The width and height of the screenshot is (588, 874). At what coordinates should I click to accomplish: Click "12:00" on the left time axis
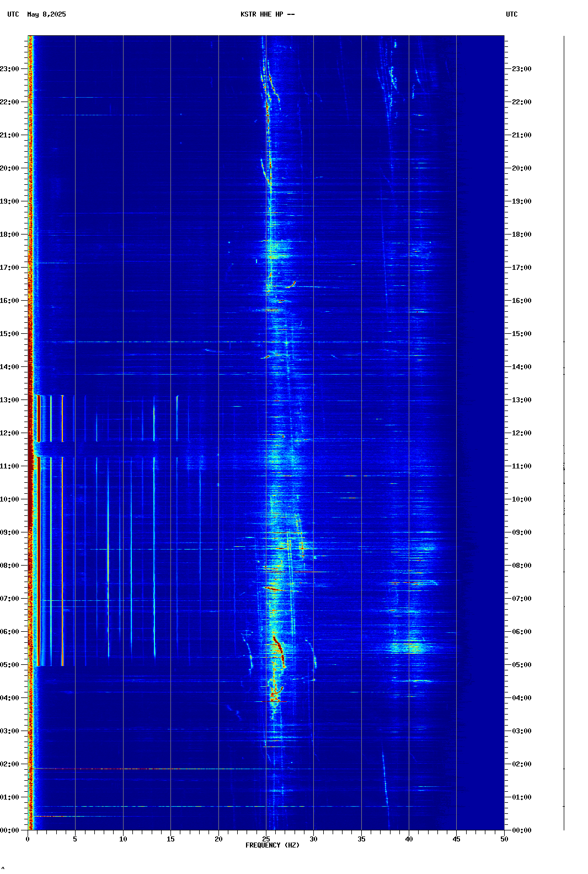[9, 433]
